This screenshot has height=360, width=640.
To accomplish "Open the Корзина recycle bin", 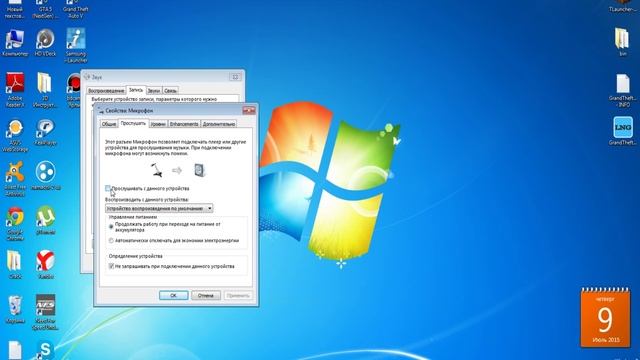I will coord(15,309).
